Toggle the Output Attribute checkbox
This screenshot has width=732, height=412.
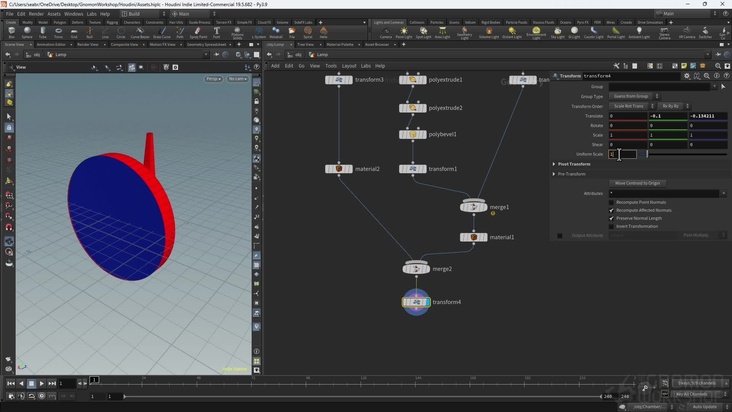pyautogui.click(x=560, y=236)
